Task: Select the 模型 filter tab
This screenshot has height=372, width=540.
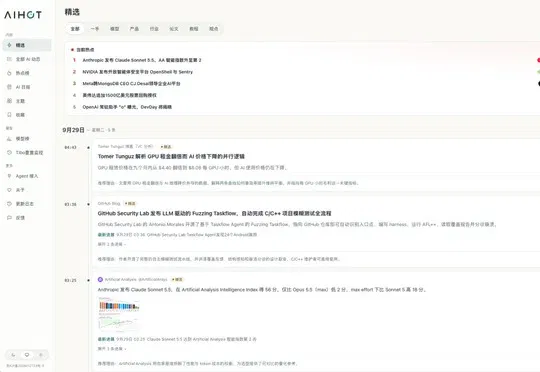Action: tap(115, 29)
